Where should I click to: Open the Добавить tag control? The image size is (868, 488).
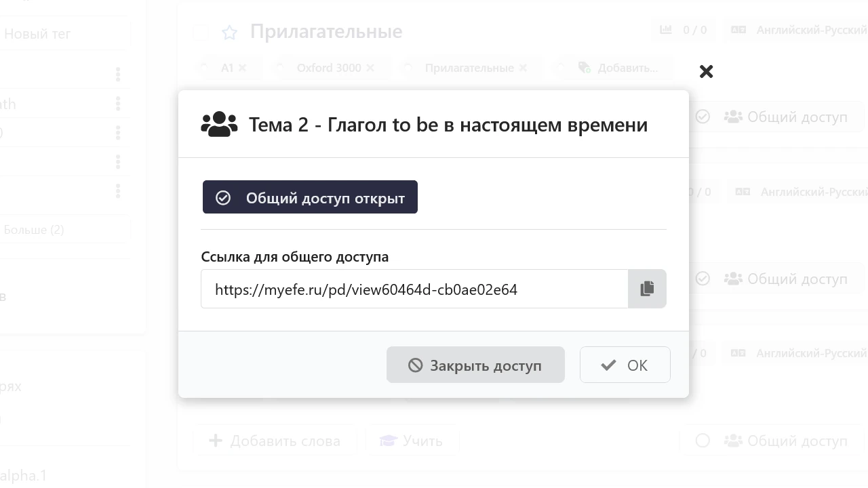point(617,68)
